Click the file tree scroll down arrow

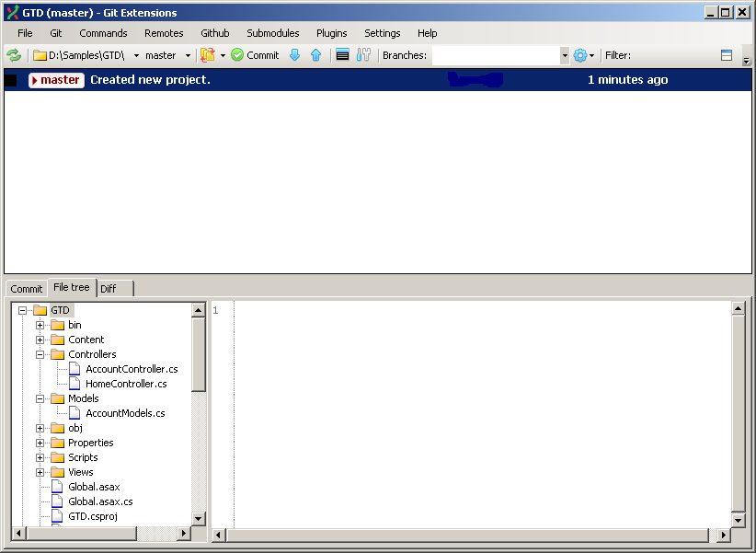click(x=198, y=519)
